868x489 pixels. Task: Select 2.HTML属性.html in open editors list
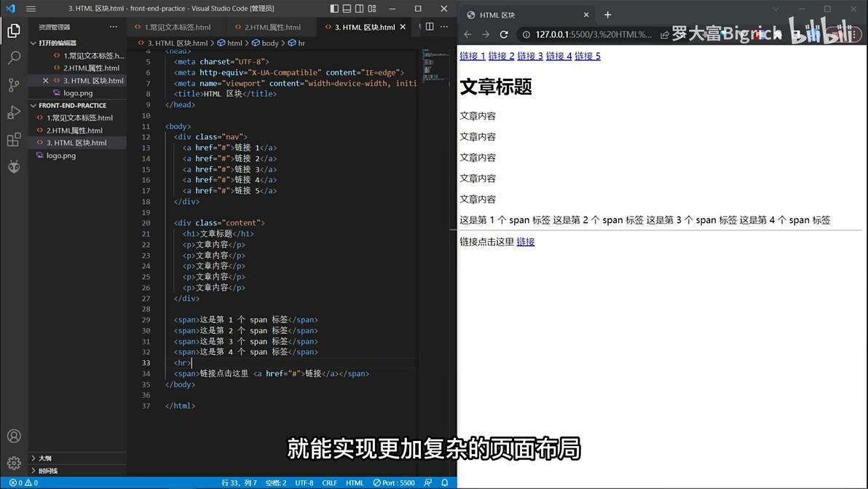[x=91, y=68]
